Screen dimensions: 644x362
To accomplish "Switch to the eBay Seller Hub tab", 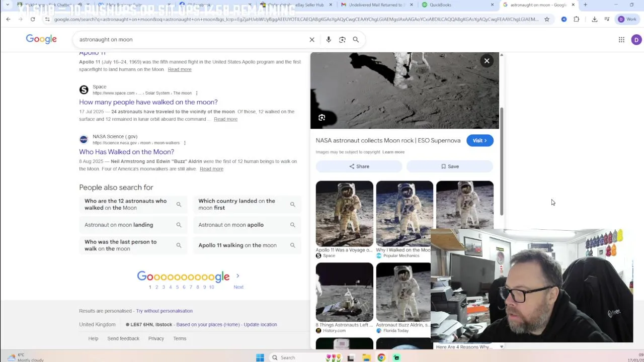I will tap(297, 5).
